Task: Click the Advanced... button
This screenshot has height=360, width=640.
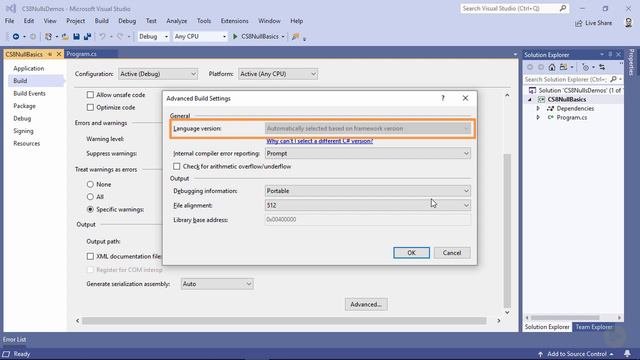Action: pyautogui.click(x=366, y=304)
